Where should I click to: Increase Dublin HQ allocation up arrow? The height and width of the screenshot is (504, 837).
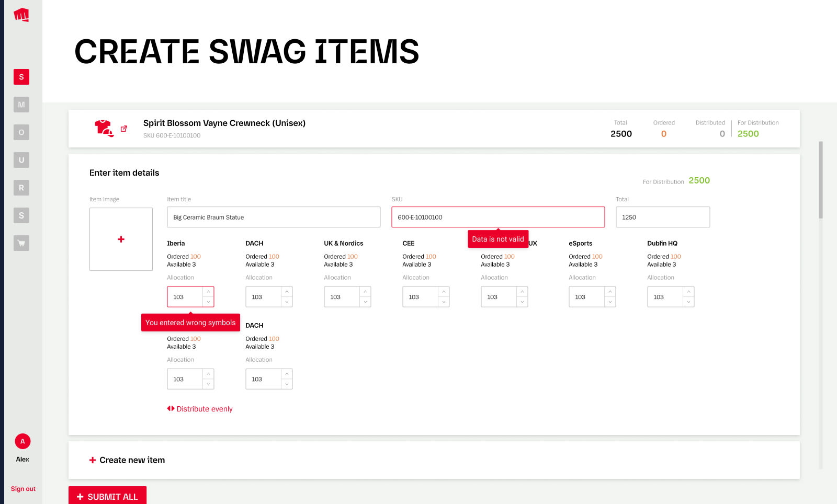(688, 292)
